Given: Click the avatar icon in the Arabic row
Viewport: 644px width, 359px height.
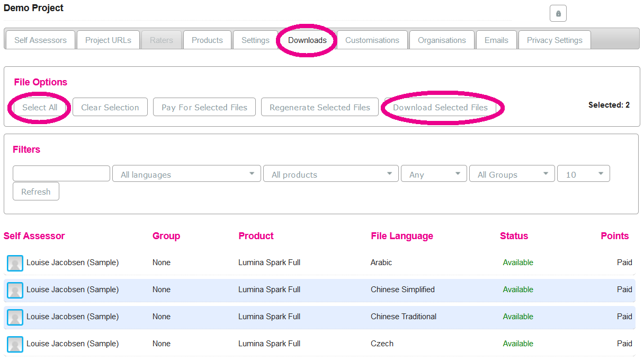Looking at the screenshot, I should [x=15, y=263].
